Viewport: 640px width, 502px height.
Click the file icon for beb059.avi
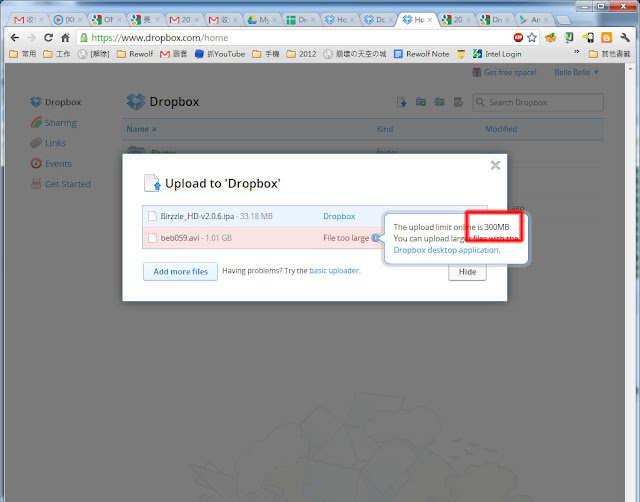click(152, 238)
